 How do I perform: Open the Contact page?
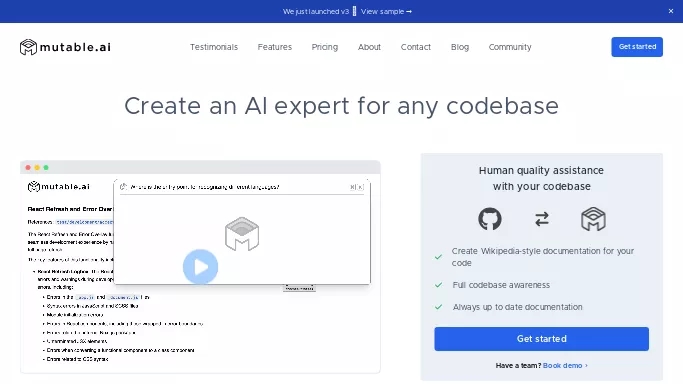(x=416, y=47)
